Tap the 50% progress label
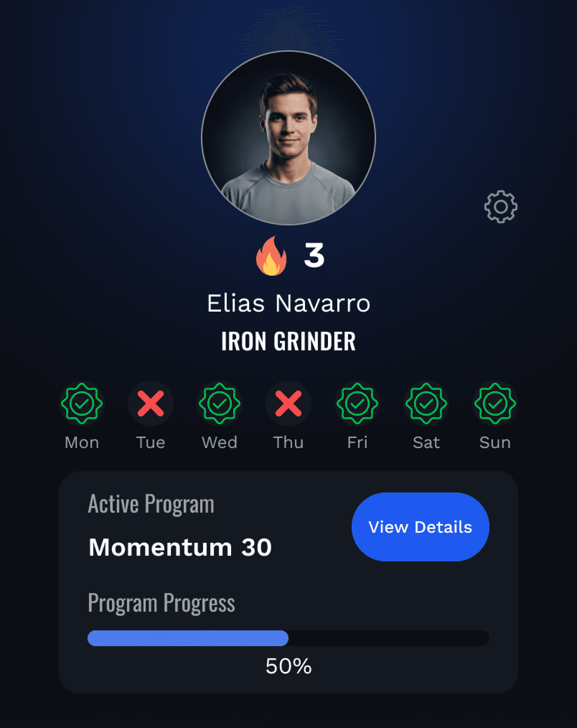The height and width of the screenshot is (728, 577). [x=288, y=666]
